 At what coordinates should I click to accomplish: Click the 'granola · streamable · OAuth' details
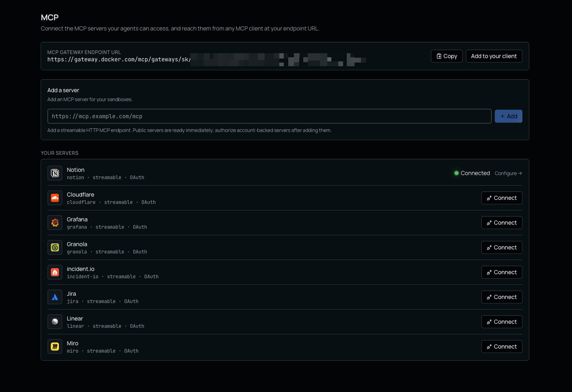point(107,252)
